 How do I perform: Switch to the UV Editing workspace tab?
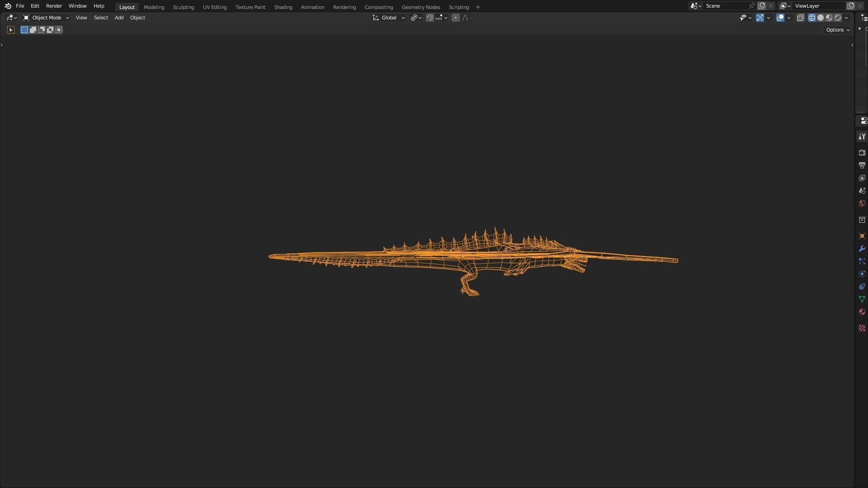215,7
